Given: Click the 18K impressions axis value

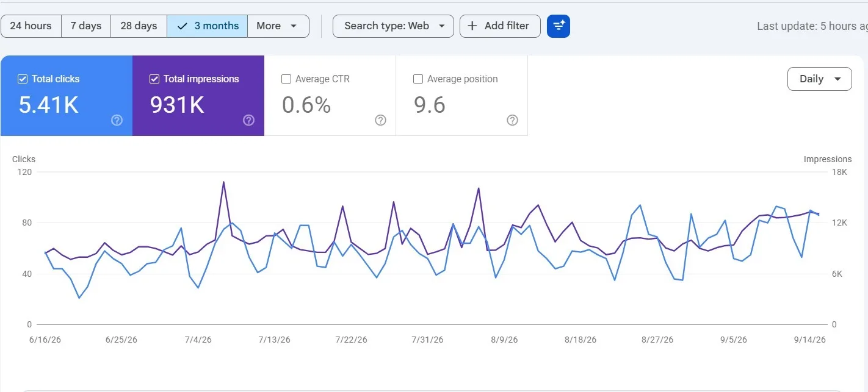Looking at the screenshot, I should click(840, 172).
